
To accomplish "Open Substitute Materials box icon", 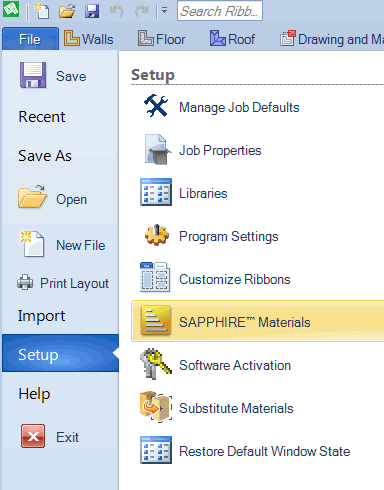I will [156, 407].
